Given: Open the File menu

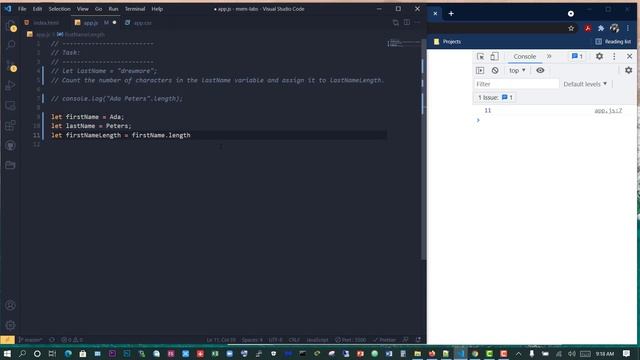Looking at the screenshot, I should click(x=22, y=9).
